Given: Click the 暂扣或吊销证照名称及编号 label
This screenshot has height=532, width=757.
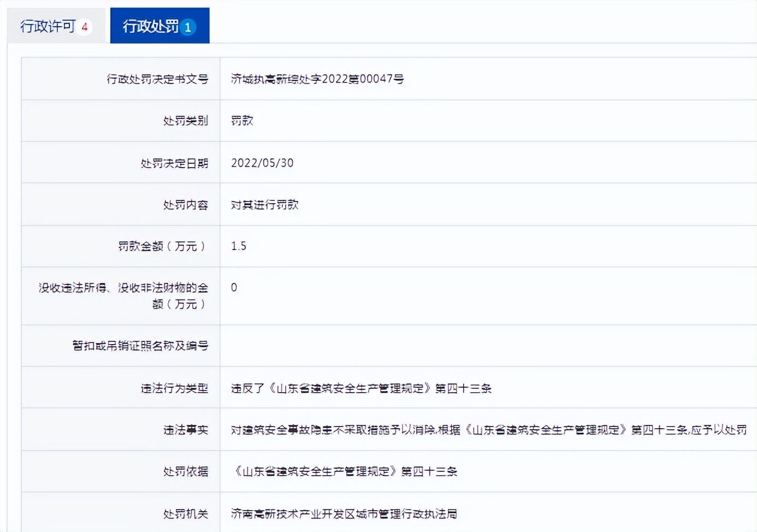Looking at the screenshot, I should tap(140, 346).
